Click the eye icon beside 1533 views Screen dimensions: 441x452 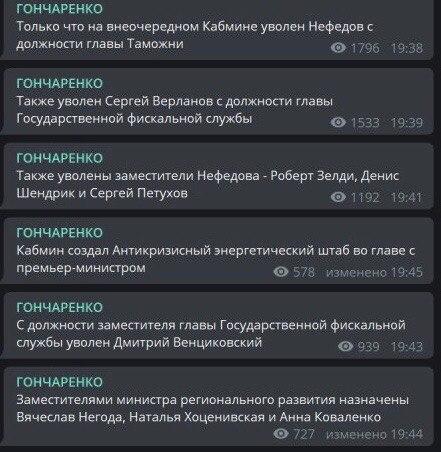(338, 123)
